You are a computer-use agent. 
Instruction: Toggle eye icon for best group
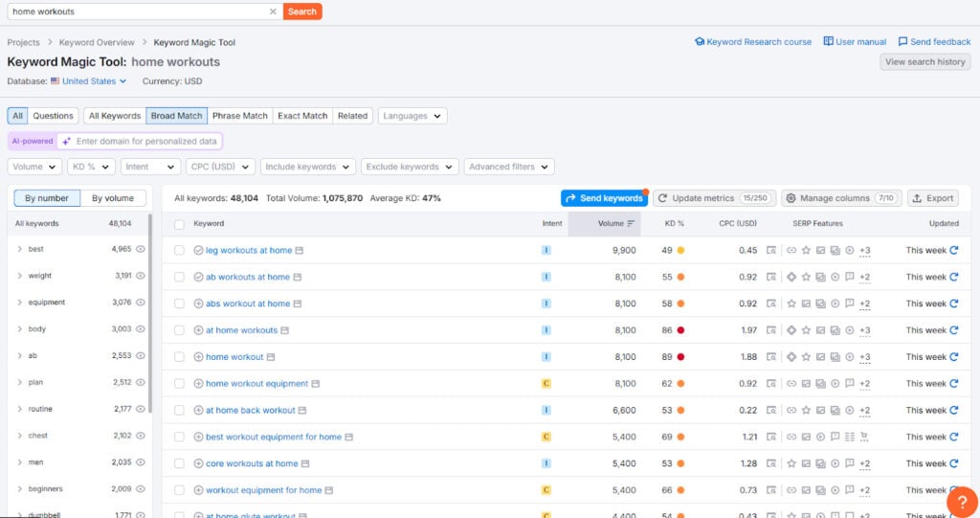[x=141, y=249]
